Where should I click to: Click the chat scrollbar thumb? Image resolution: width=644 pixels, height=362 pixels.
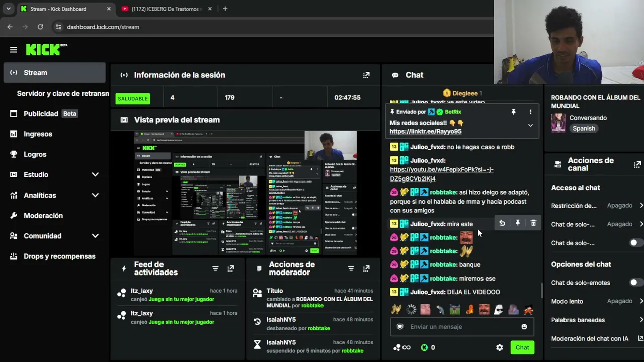542,290
